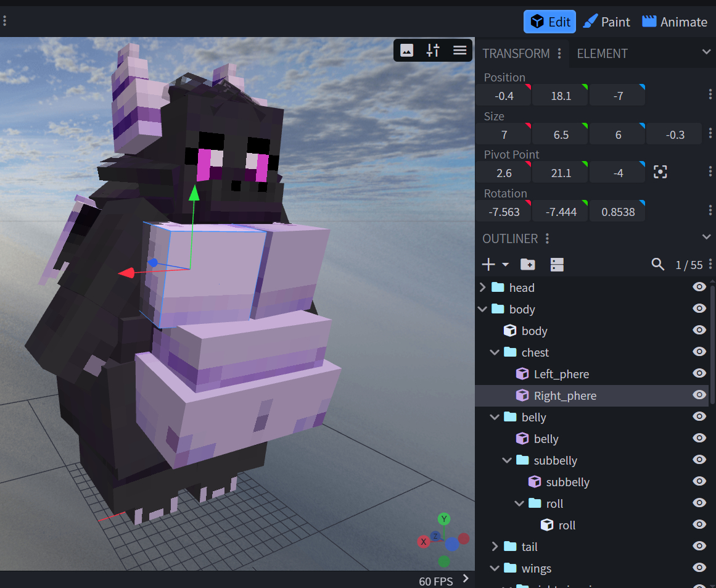Viewport: 716px width, 588px height.
Task: Click the search icon in outliner
Action: point(657,265)
